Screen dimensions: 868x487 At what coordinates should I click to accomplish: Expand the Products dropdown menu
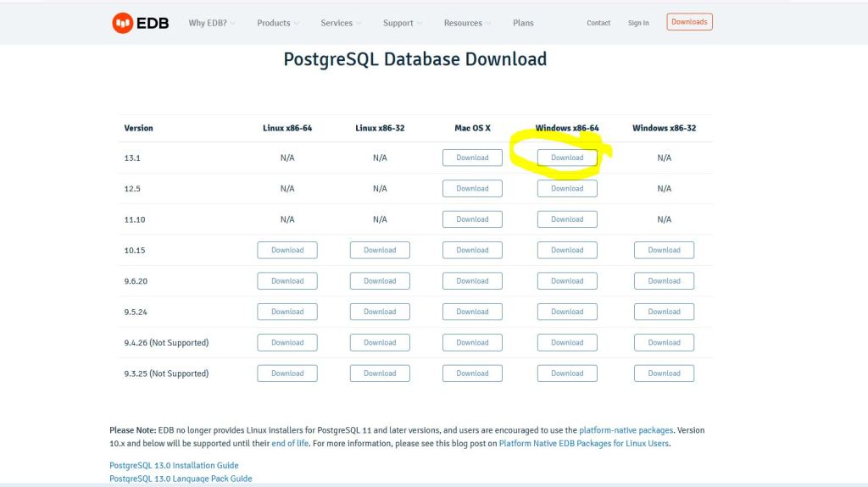(279, 23)
